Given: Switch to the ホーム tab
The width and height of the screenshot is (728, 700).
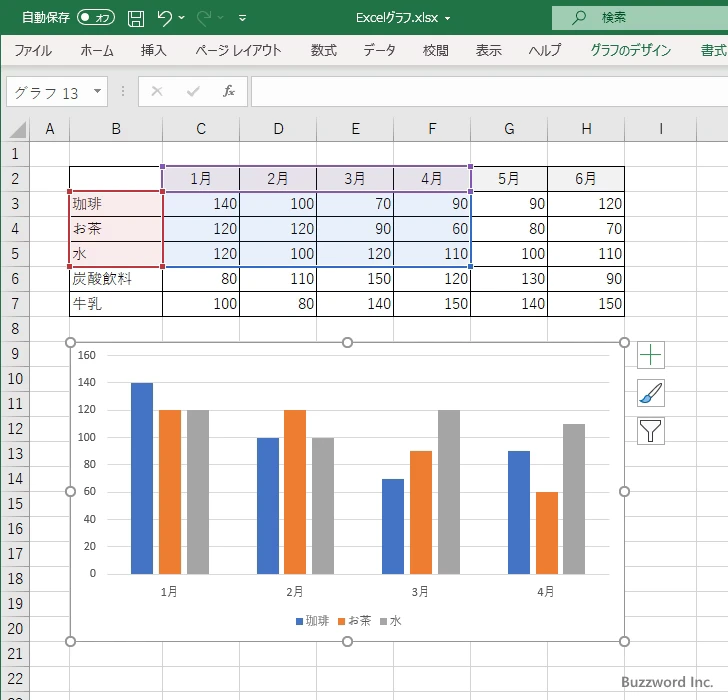Looking at the screenshot, I should click(97, 50).
